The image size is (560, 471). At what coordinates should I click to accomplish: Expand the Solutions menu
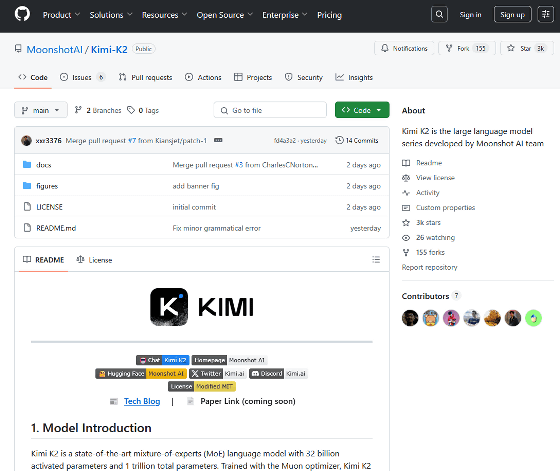111,15
